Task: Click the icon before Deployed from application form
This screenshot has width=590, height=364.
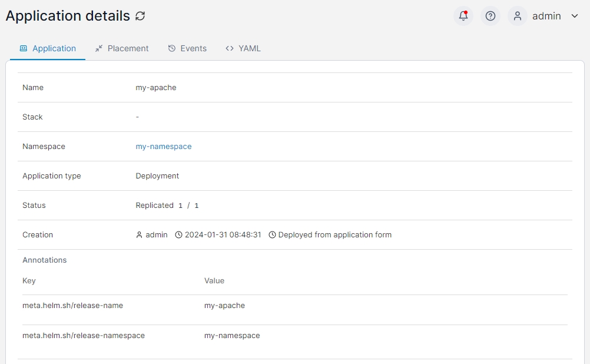Action: 272,235
